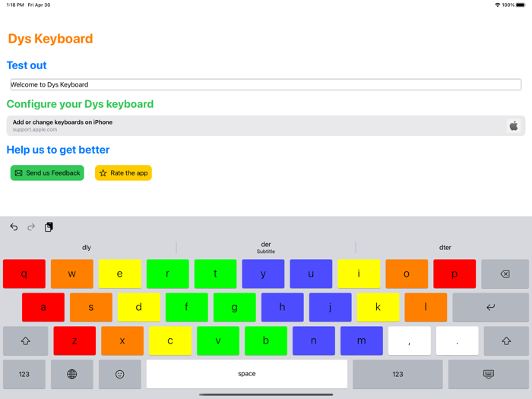Image resolution: width=532 pixels, height=399 pixels.
Task: Tap the star Rate the app button
Action: [123, 173]
